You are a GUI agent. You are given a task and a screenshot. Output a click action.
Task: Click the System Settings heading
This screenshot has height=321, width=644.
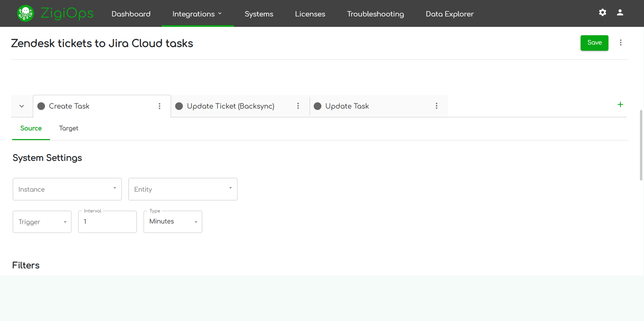pos(47,158)
